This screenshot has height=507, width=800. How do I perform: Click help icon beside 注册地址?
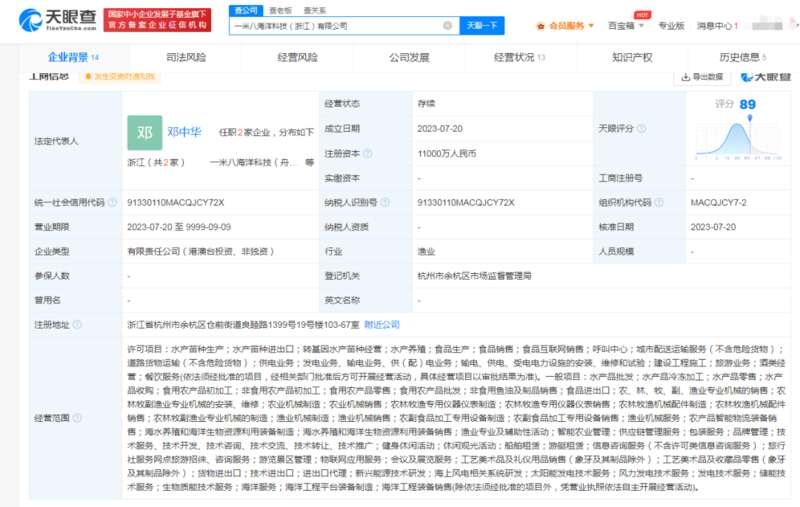(77, 324)
